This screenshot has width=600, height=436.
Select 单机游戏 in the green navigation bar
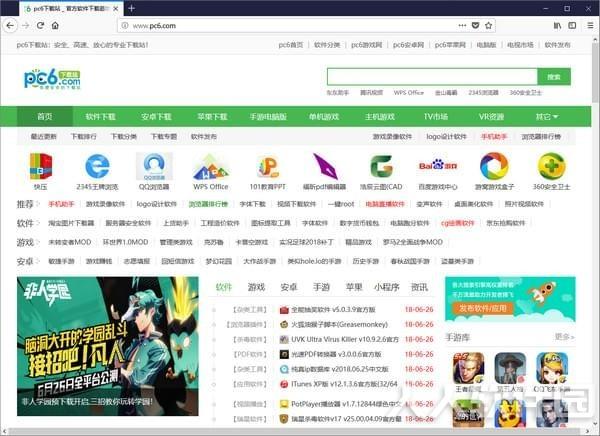tap(324, 116)
